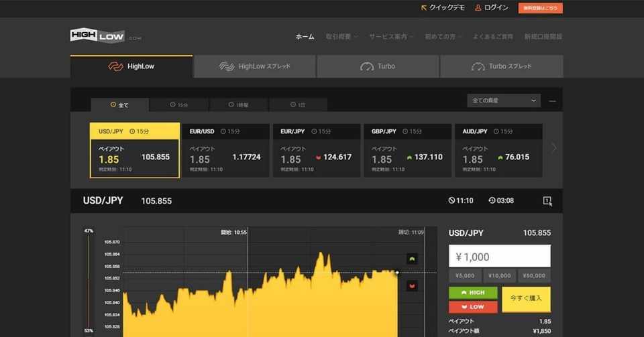
Task: Click the green up arrow on chart
Action: tap(412, 259)
